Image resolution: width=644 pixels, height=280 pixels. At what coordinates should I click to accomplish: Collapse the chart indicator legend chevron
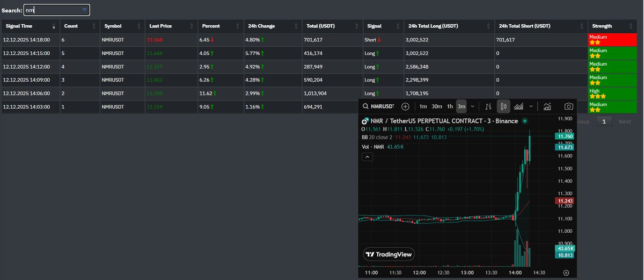[x=368, y=157]
